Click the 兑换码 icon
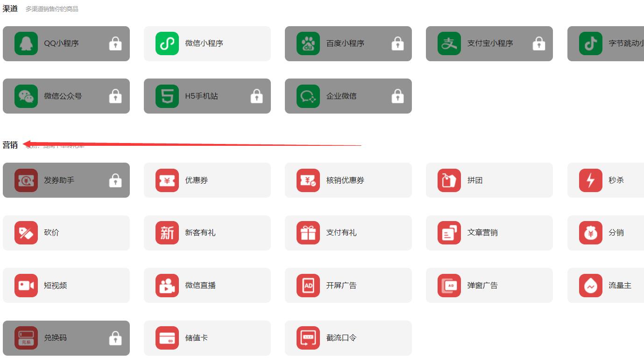 click(26, 338)
